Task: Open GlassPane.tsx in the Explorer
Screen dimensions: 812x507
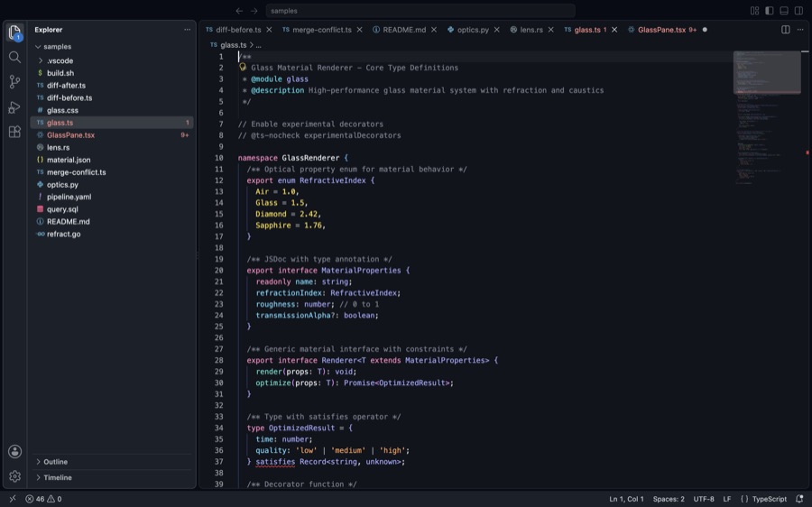Action: pyautogui.click(x=113, y=135)
